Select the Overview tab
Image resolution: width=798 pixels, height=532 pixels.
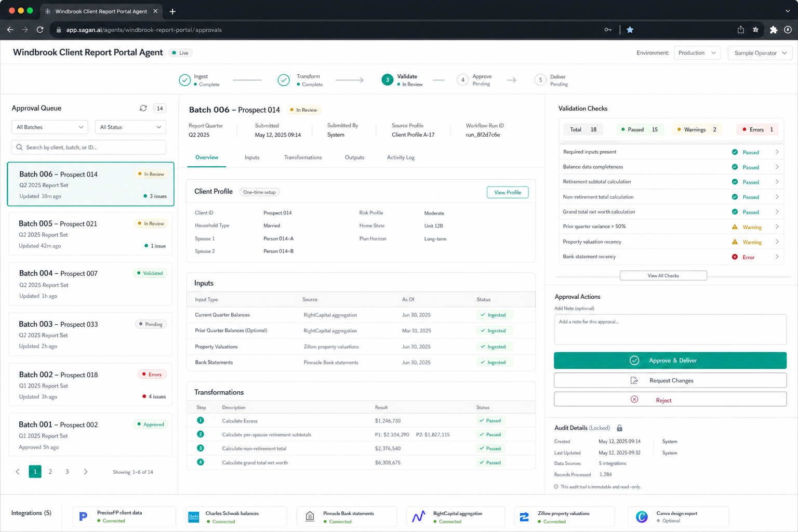point(207,157)
